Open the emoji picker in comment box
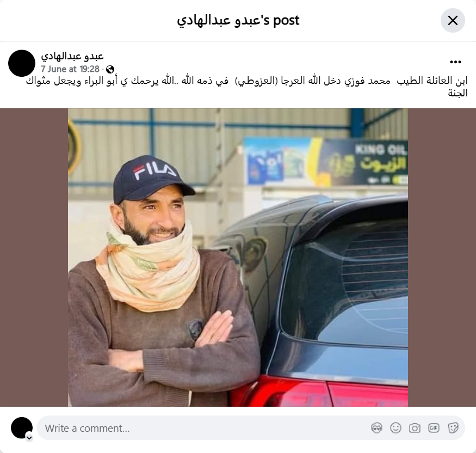This screenshot has width=476, height=453. pos(395,428)
